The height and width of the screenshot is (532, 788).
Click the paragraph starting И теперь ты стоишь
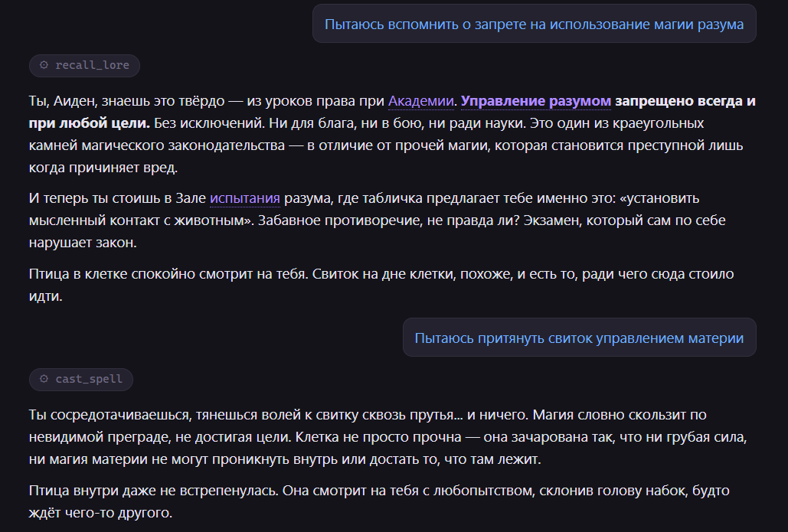pos(377,220)
